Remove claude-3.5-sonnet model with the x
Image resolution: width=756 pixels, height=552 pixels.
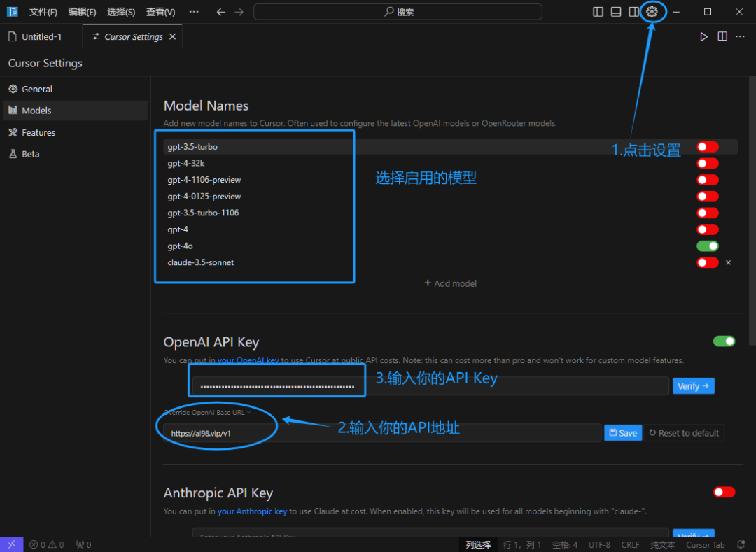click(x=729, y=262)
